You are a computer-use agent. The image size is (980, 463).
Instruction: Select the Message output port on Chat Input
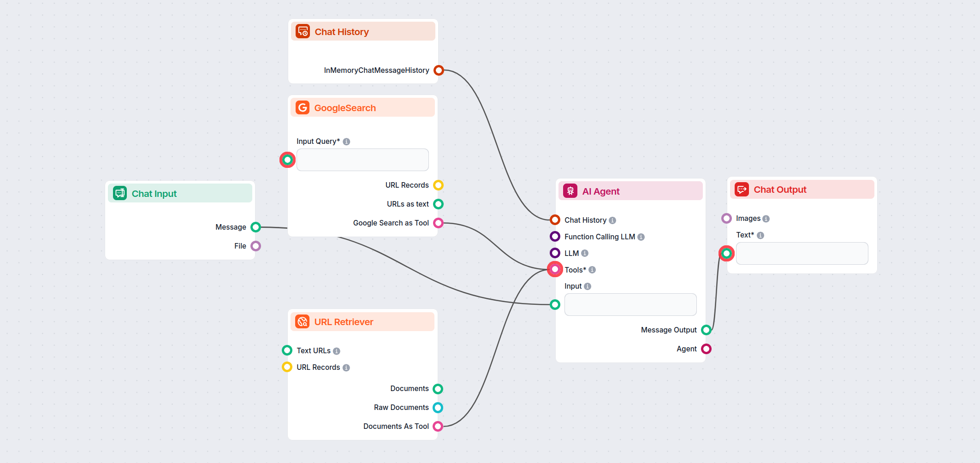coord(256,227)
